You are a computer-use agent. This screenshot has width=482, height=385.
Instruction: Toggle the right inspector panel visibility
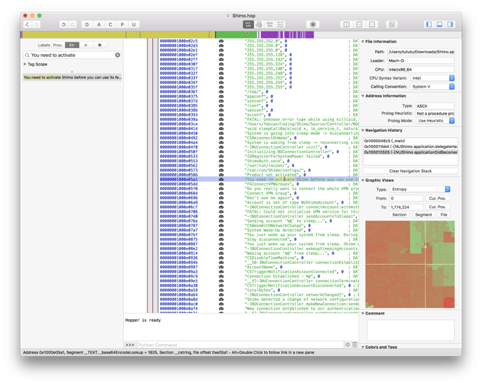coord(450,24)
